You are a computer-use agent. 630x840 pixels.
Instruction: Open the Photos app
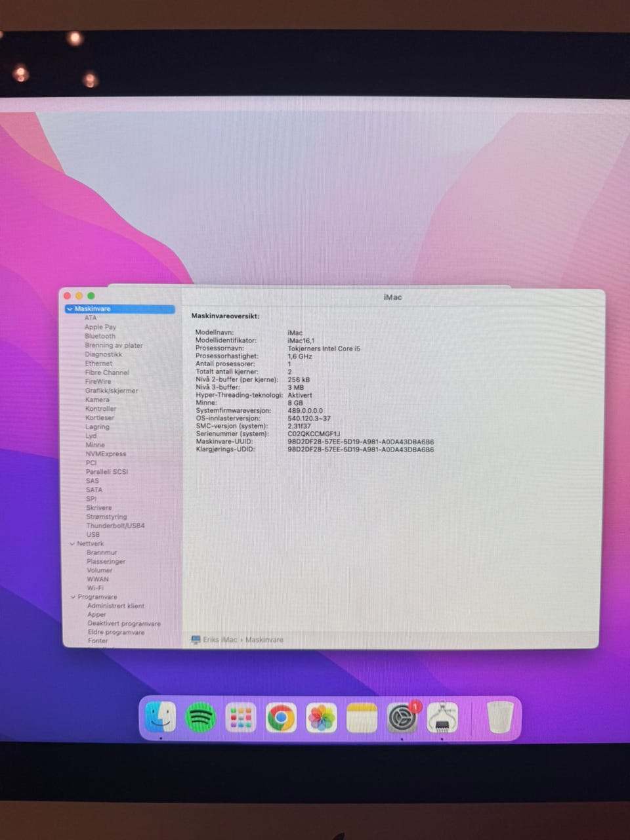point(322,718)
